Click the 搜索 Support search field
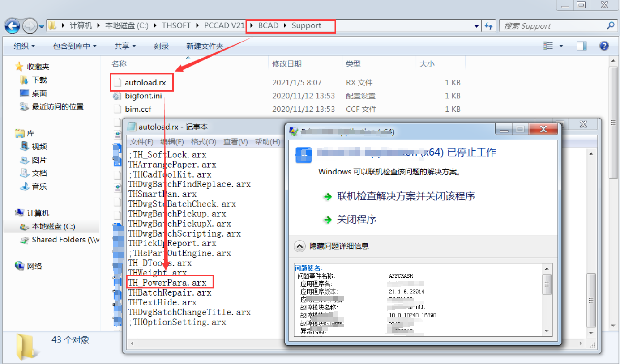The image size is (620, 364). click(x=553, y=26)
